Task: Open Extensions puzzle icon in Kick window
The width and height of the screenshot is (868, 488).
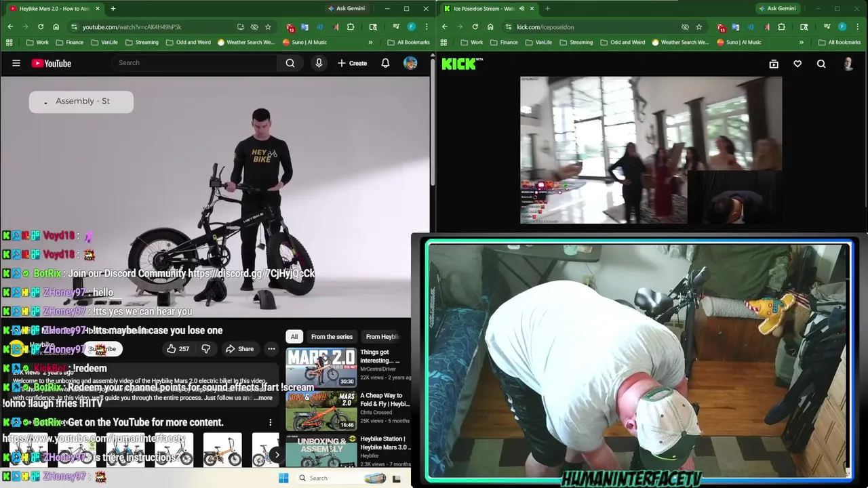Action: click(782, 27)
